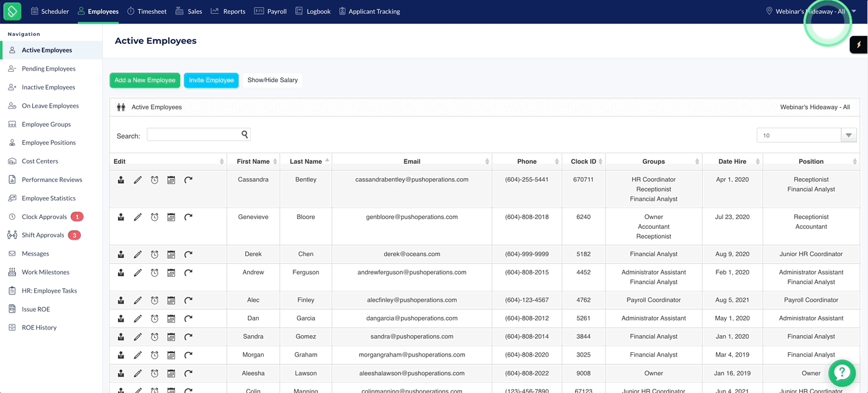Click the pencil edit icon for Genevieve Bloore
Image resolution: width=868 pixels, height=393 pixels.
[138, 217]
